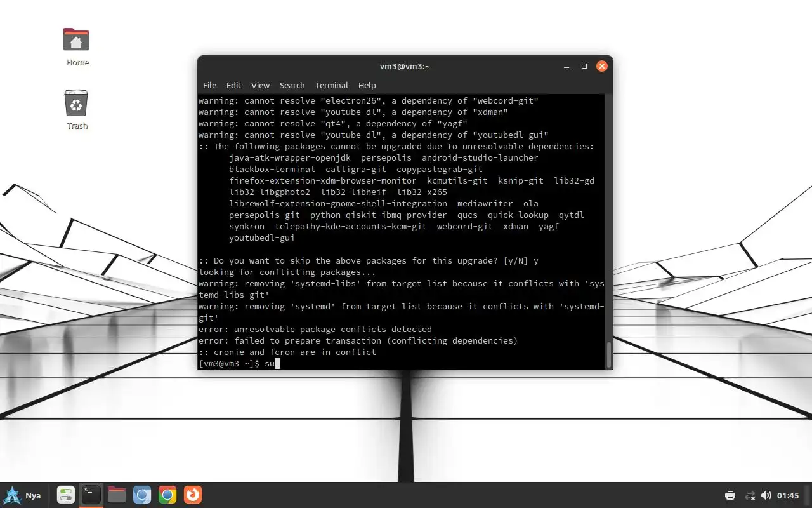Screen dimensions: 812x508
Task: Minimize the terminal window
Action: coord(566,66)
